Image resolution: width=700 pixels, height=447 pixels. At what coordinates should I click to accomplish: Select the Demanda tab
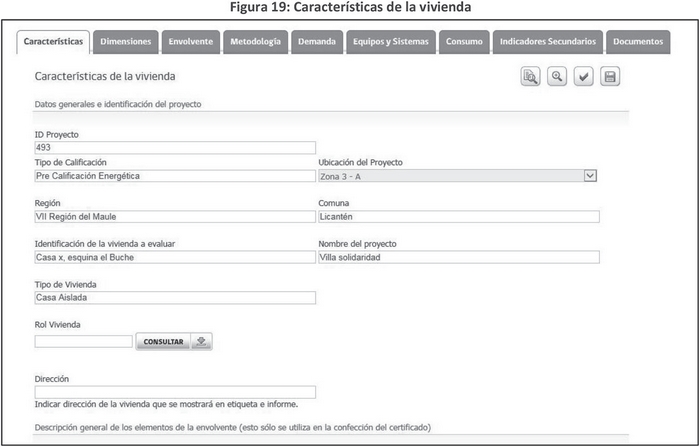pos(316,42)
